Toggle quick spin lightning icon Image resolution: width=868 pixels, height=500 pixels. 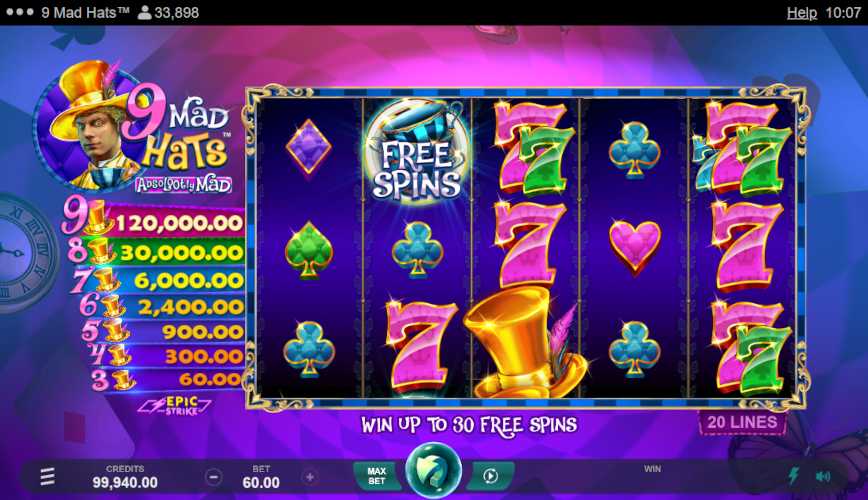(794, 476)
